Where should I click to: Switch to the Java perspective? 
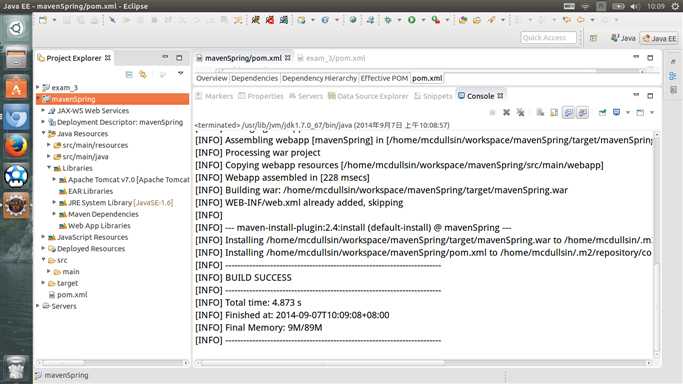click(623, 38)
